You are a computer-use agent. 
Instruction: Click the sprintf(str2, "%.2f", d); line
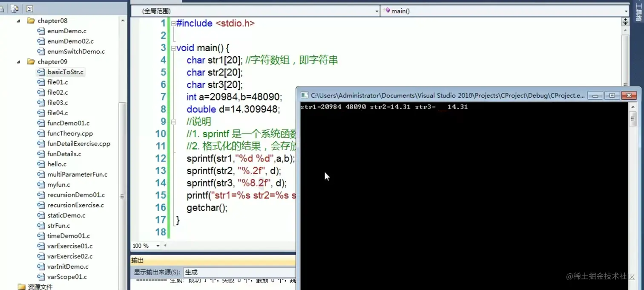click(234, 171)
